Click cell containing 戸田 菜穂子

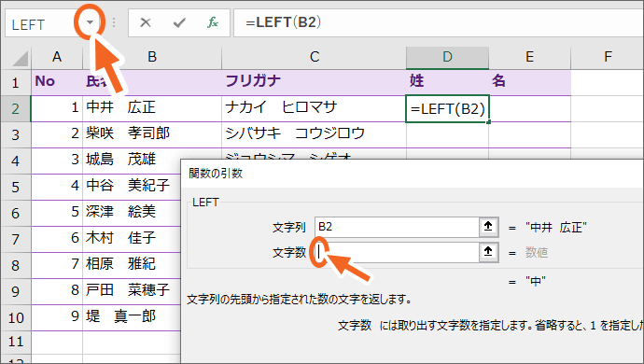(x=132, y=291)
